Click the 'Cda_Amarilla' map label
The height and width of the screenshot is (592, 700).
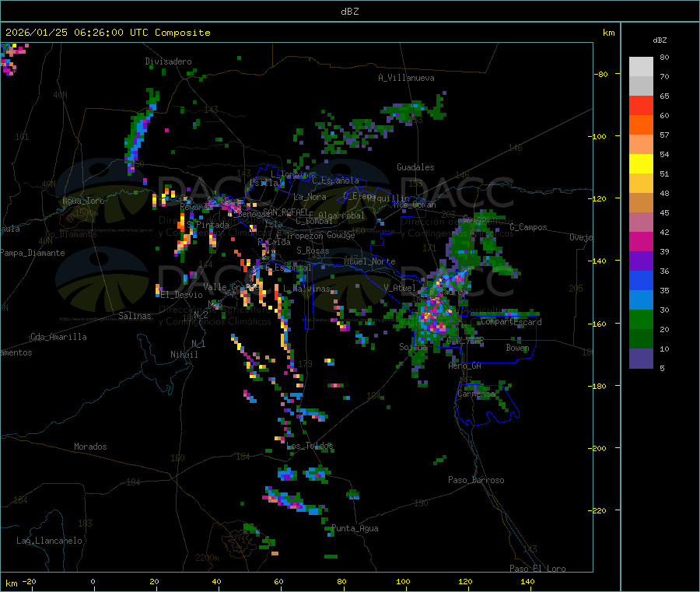pyautogui.click(x=58, y=337)
